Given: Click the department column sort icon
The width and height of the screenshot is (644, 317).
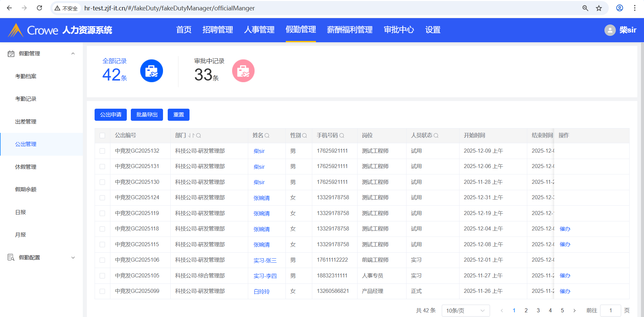Looking at the screenshot, I should (x=191, y=136).
